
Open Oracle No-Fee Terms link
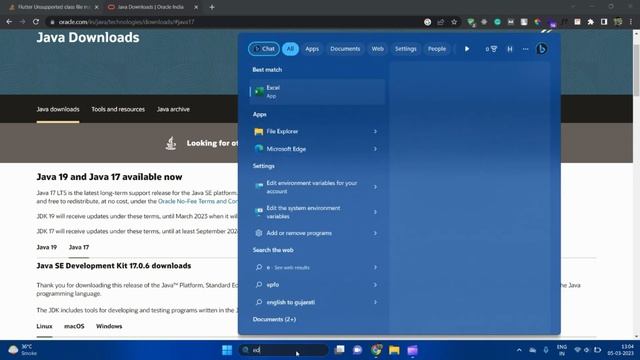click(x=198, y=201)
